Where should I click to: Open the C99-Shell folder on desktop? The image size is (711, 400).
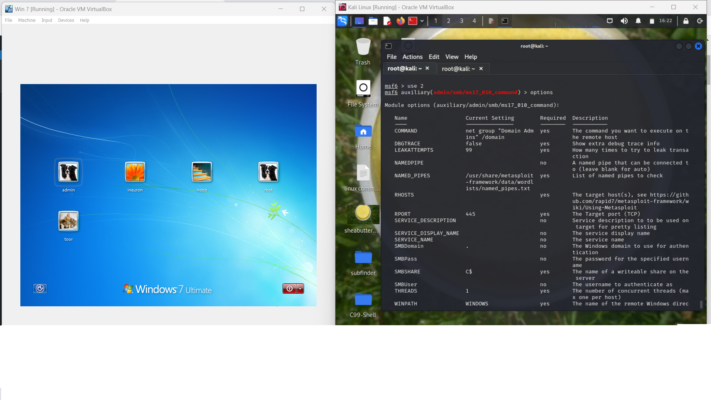363,305
